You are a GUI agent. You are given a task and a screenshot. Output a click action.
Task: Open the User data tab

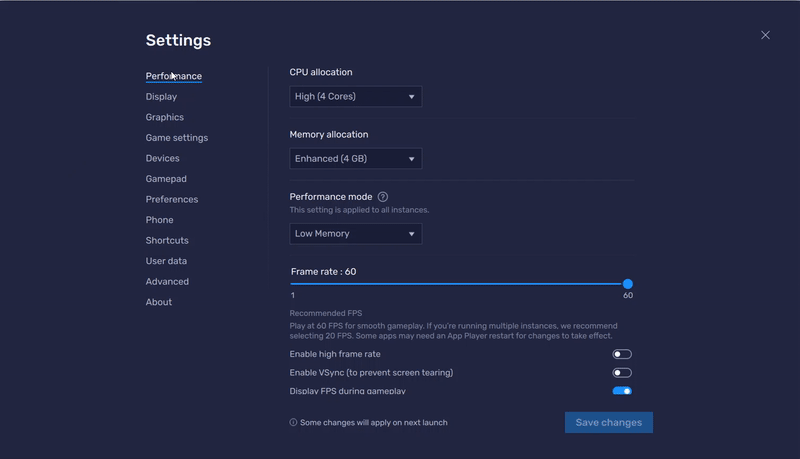[166, 261]
